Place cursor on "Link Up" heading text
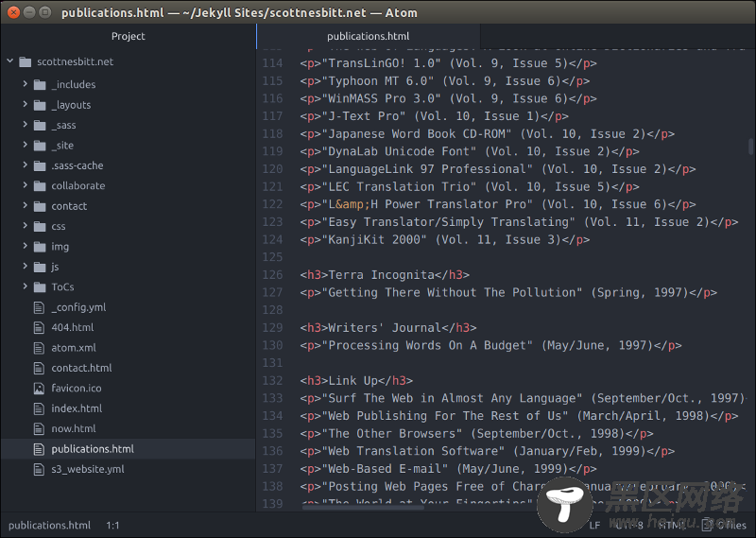Viewport: 756px width, 538px height. click(x=352, y=381)
